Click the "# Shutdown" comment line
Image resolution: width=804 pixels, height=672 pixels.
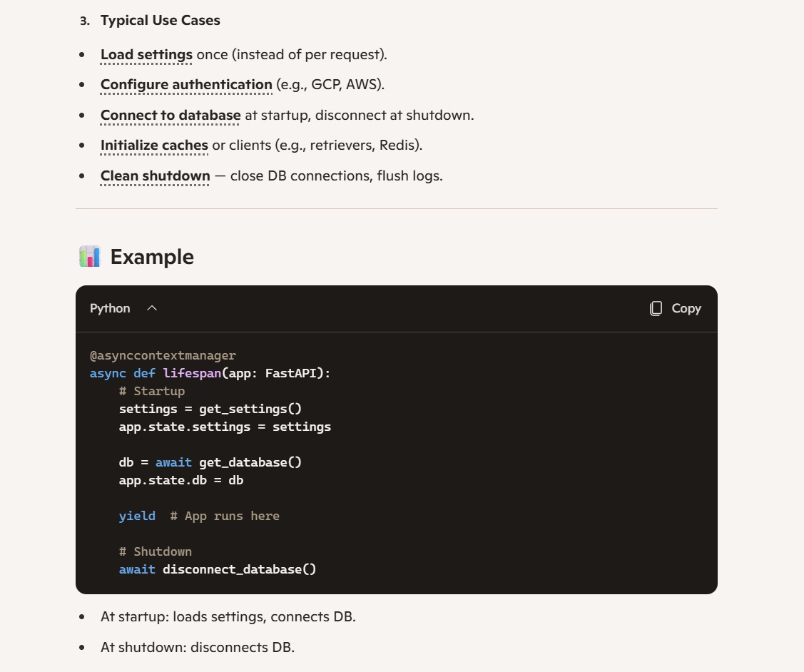tap(156, 551)
